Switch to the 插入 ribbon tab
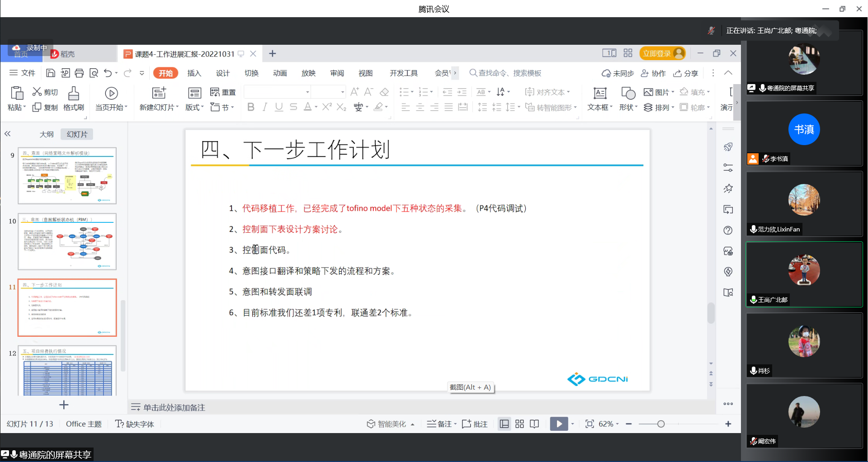The width and height of the screenshot is (868, 462). click(194, 73)
